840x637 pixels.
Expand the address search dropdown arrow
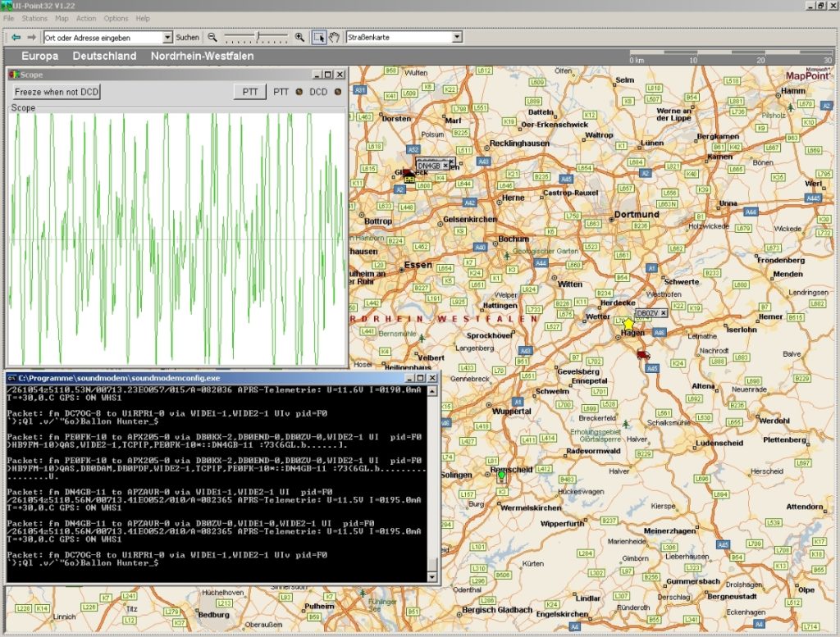(167, 38)
